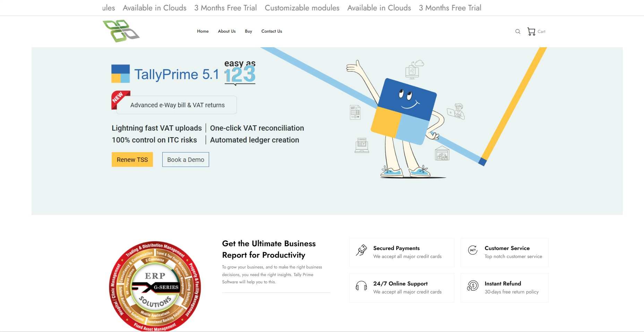
Task: Click the Renew TSS button
Action: (x=132, y=159)
